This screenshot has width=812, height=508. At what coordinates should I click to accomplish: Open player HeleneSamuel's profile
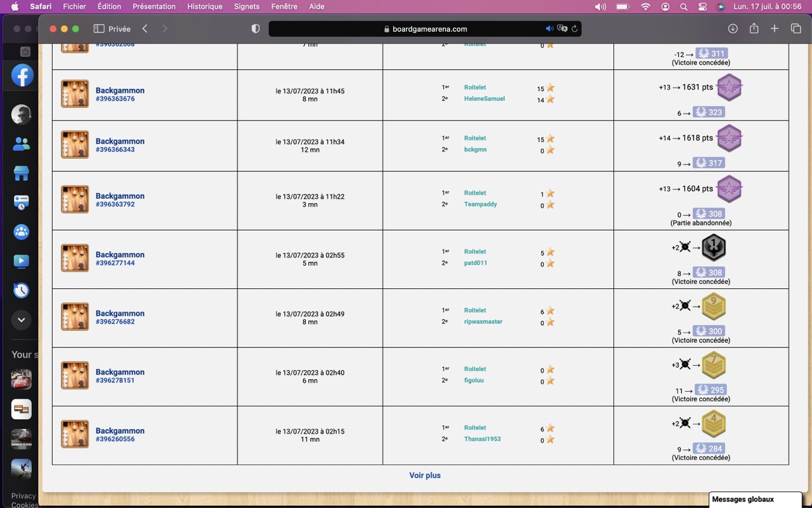pyautogui.click(x=485, y=99)
